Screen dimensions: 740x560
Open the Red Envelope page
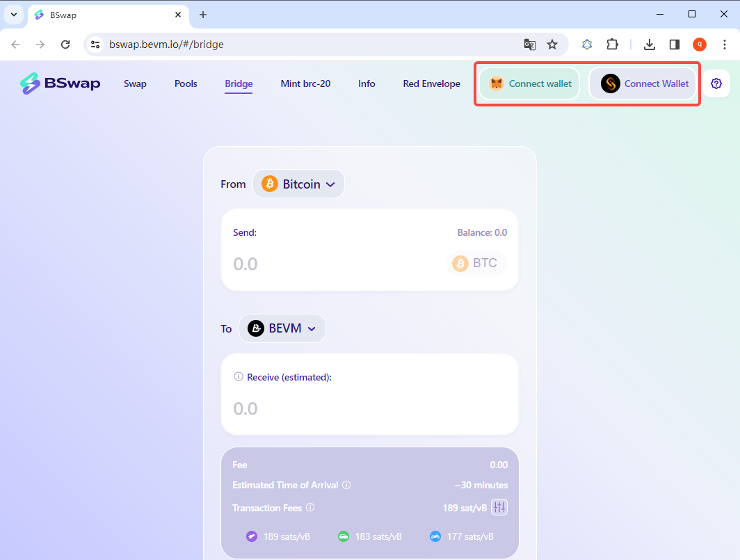pos(431,83)
